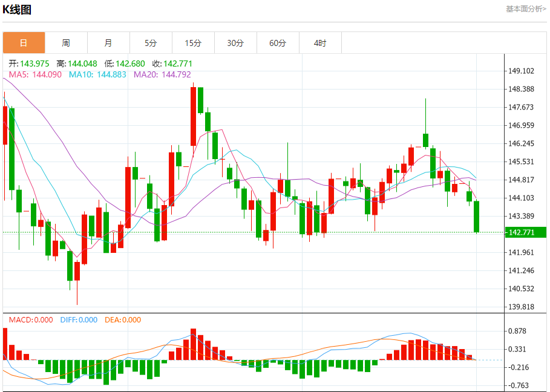The height and width of the screenshot is (392, 550).
Task: Click the 146.959 price axis label
Action: (521, 125)
